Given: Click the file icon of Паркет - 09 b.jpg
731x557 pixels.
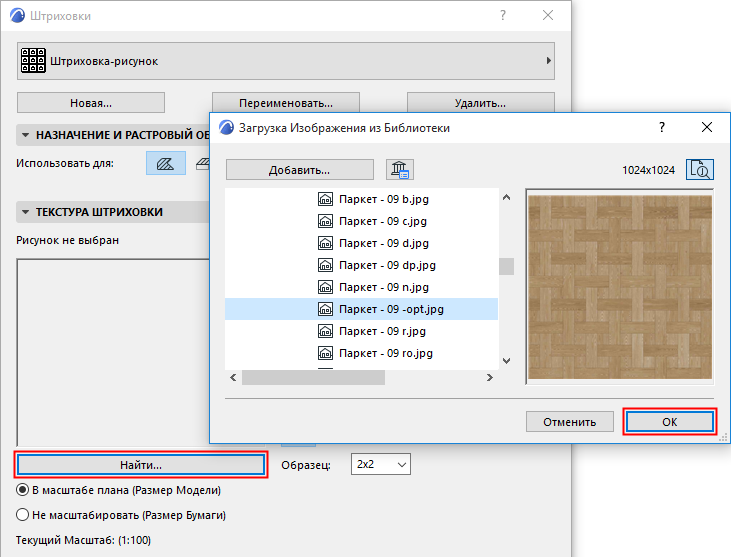Looking at the screenshot, I should coord(325,199).
